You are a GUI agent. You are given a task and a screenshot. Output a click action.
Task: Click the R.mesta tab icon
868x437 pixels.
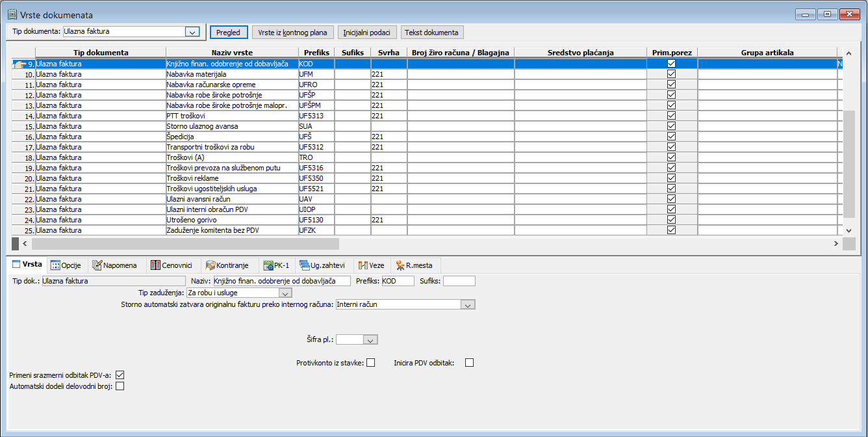pyautogui.click(x=400, y=265)
